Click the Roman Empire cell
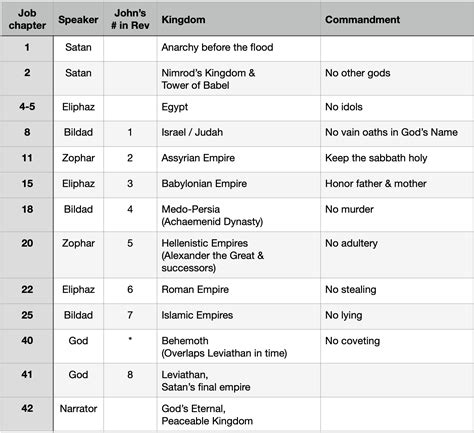474x433 pixels. click(x=239, y=291)
